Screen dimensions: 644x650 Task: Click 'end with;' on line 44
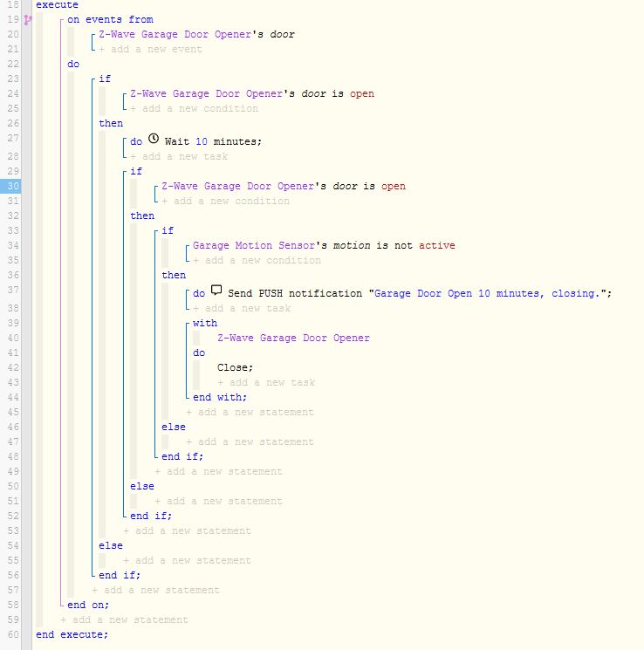220,398
